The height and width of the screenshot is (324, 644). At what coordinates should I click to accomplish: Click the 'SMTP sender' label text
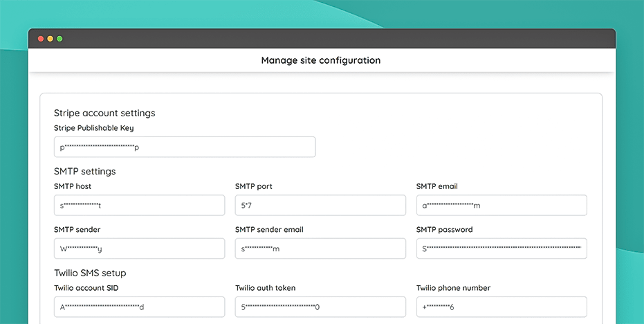pyautogui.click(x=77, y=229)
